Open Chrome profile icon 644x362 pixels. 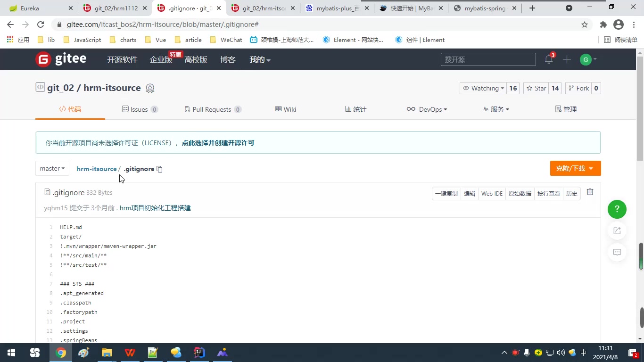pyautogui.click(x=619, y=25)
